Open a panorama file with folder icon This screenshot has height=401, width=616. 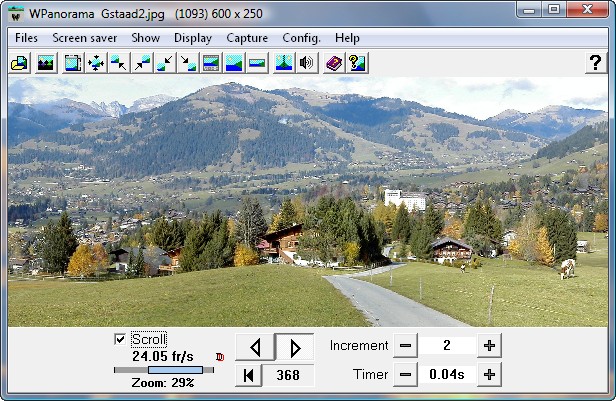point(19,63)
